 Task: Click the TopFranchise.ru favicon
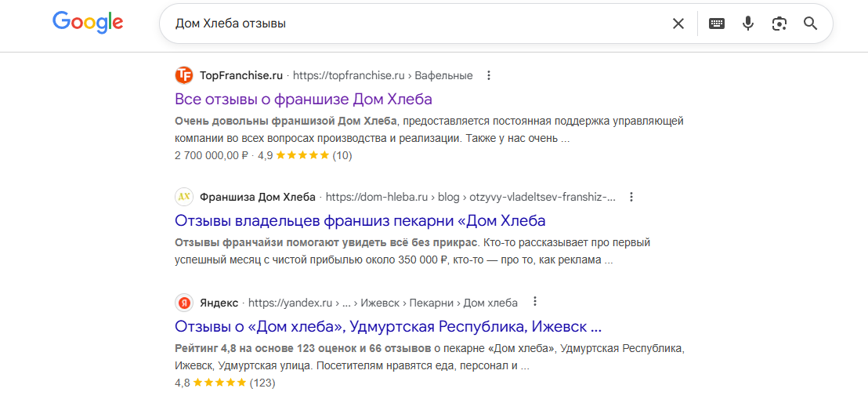pyautogui.click(x=184, y=75)
